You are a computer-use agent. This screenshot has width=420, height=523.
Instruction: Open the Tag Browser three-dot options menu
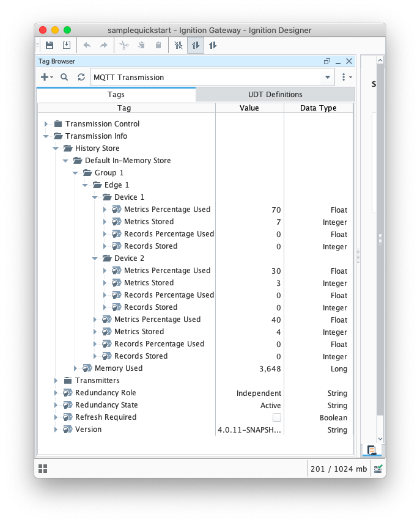pyautogui.click(x=344, y=78)
